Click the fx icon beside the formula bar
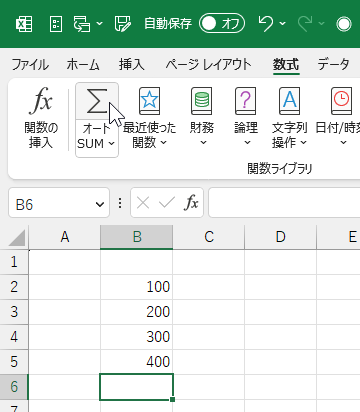The height and width of the screenshot is (412, 360). tap(191, 202)
